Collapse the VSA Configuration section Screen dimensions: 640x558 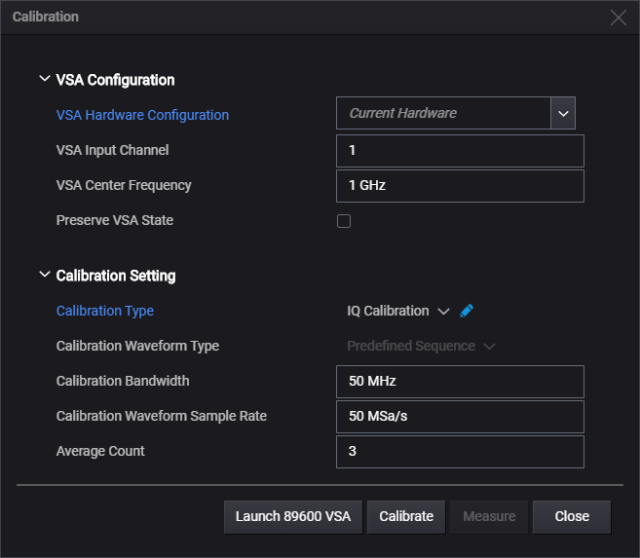(x=44, y=78)
